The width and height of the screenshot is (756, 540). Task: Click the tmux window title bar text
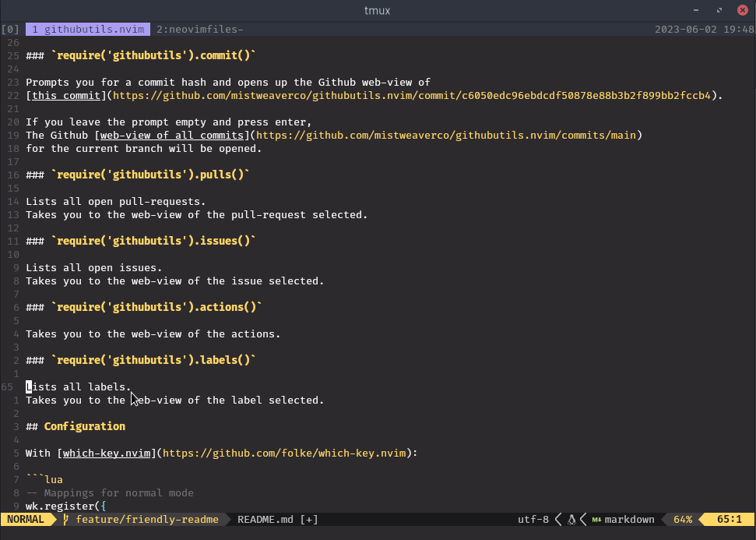point(377,11)
